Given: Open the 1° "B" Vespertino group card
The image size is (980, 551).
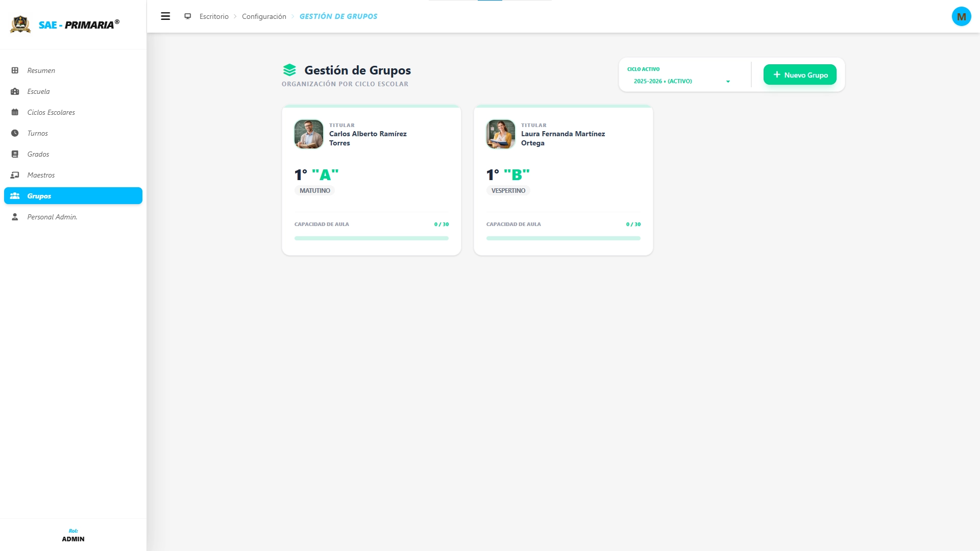Looking at the screenshot, I should 563,181.
